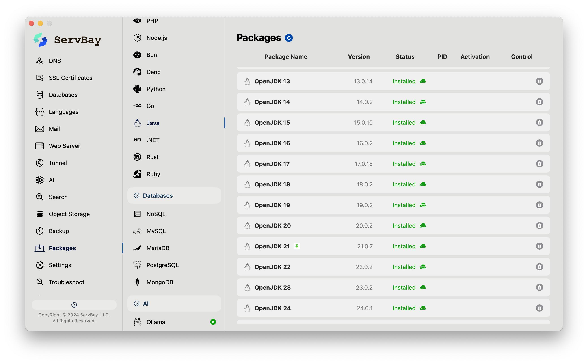
Task: Open SSL Certificates in the sidebar
Action: [64, 78]
